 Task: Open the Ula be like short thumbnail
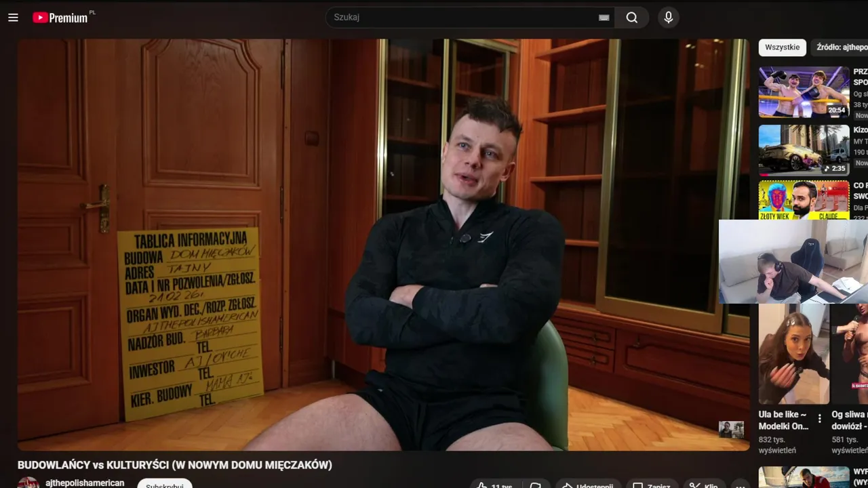click(x=793, y=354)
